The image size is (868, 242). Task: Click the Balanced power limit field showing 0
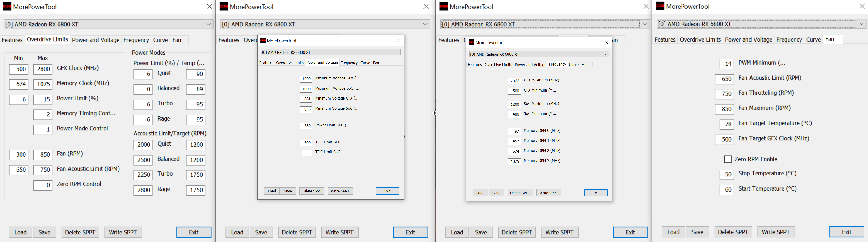(143, 90)
